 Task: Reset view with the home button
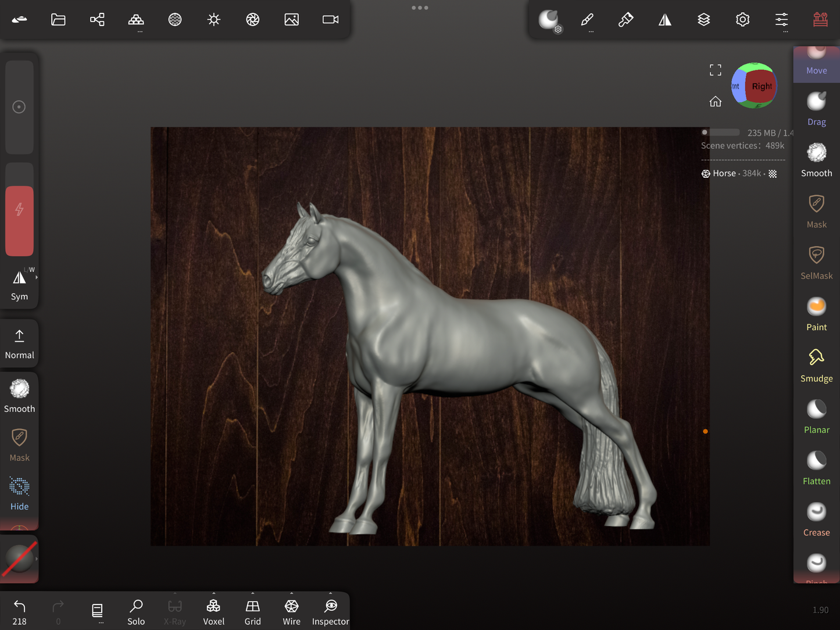pyautogui.click(x=715, y=102)
